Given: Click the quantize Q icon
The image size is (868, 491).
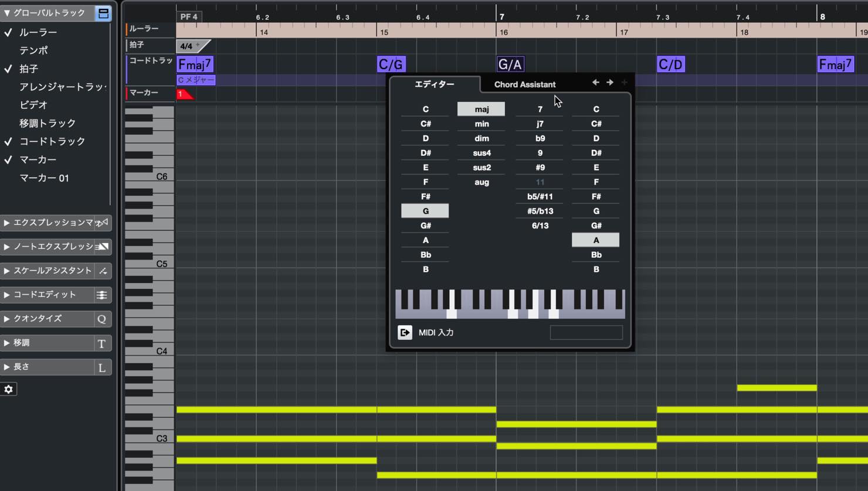Looking at the screenshot, I should click(x=102, y=319).
